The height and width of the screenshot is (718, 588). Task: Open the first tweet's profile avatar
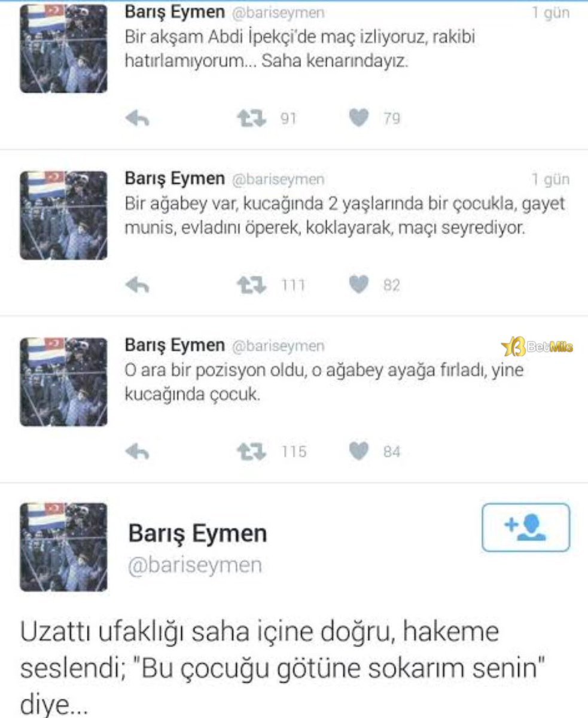pyautogui.click(x=63, y=48)
